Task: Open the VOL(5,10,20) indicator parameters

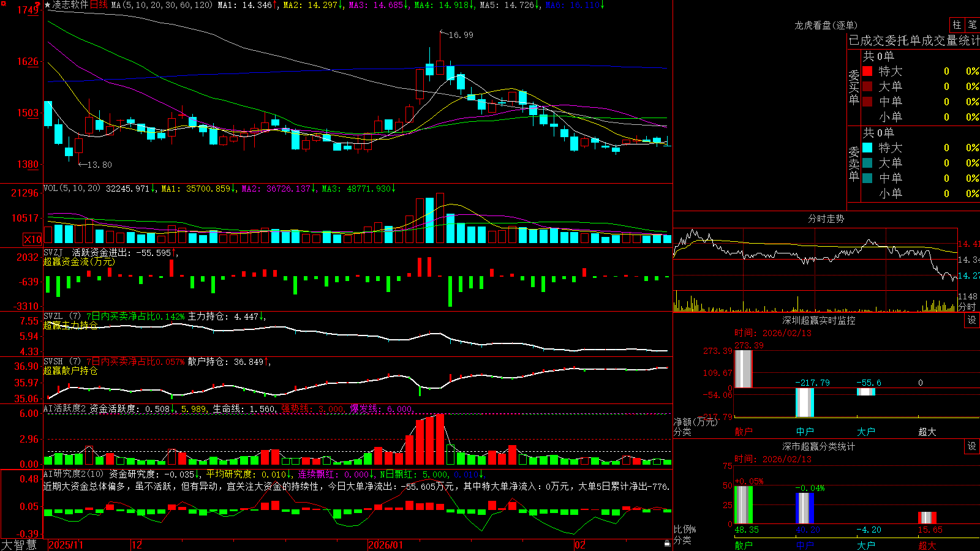Action: coord(72,189)
